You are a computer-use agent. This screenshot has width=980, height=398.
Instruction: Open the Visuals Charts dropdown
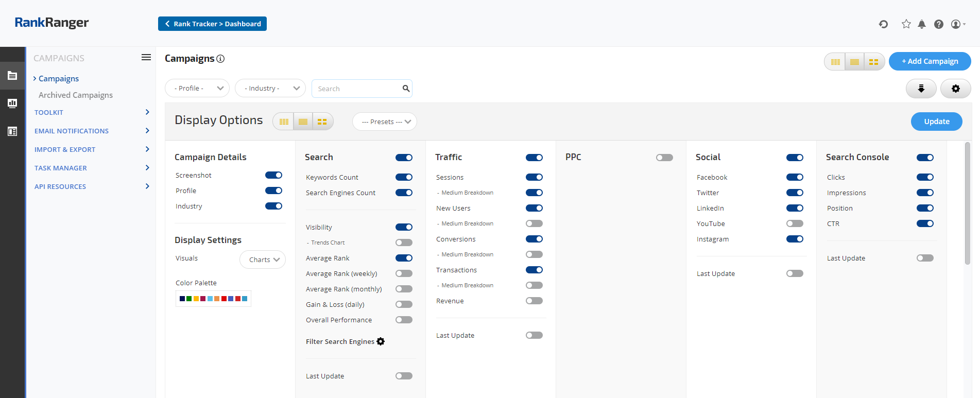tap(263, 259)
